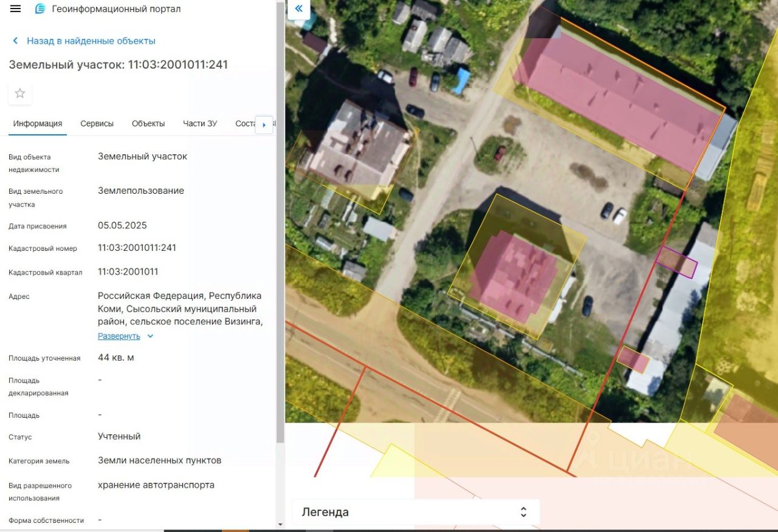778x532 pixels.
Task: Click the chevron next to Развернуть
Action: coord(150,336)
